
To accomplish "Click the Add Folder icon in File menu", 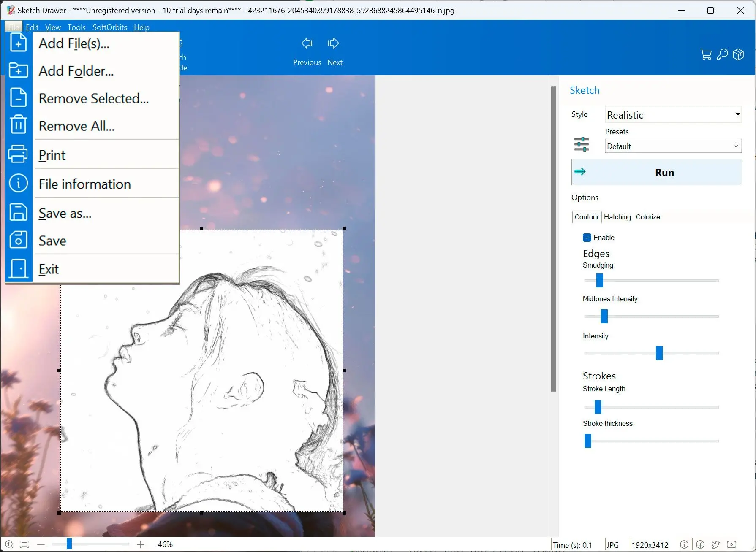I will pyautogui.click(x=19, y=70).
